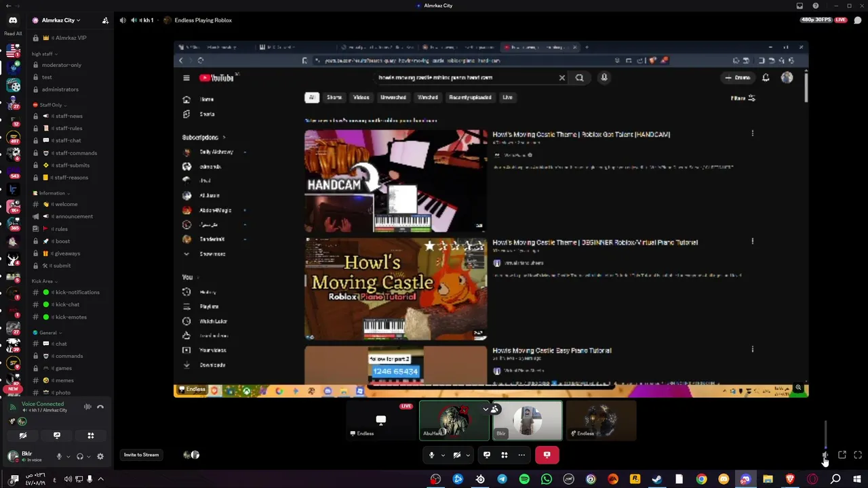Select AbuHani participant tile

click(x=454, y=420)
